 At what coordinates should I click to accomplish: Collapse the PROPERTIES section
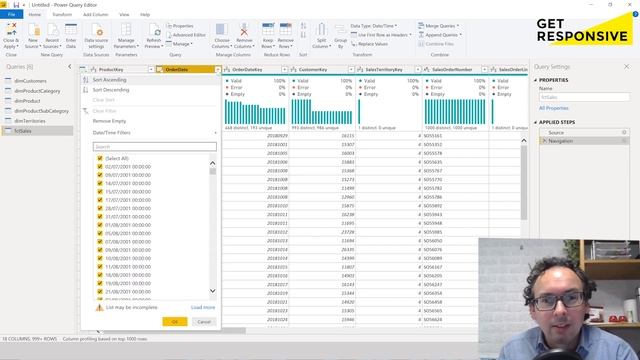pyautogui.click(x=536, y=80)
